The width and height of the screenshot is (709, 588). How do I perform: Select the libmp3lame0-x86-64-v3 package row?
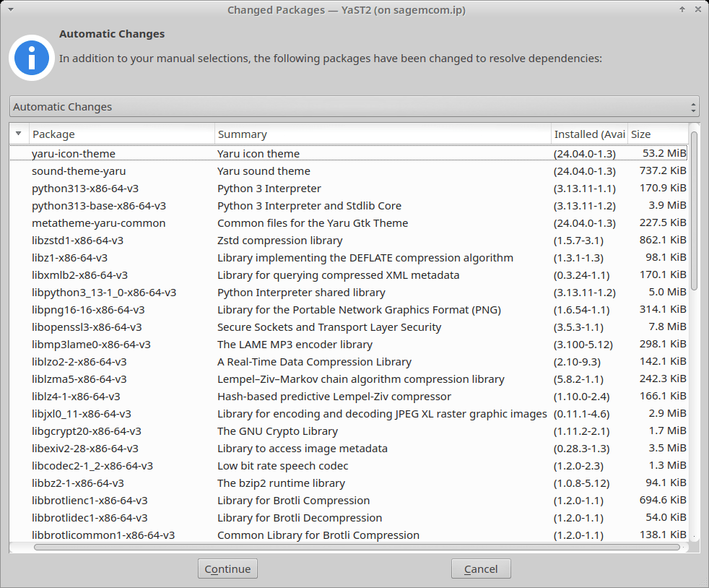click(91, 345)
